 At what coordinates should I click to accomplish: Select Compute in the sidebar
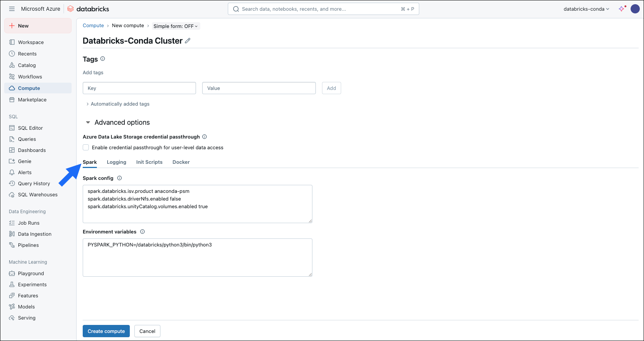tap(38, 88)
